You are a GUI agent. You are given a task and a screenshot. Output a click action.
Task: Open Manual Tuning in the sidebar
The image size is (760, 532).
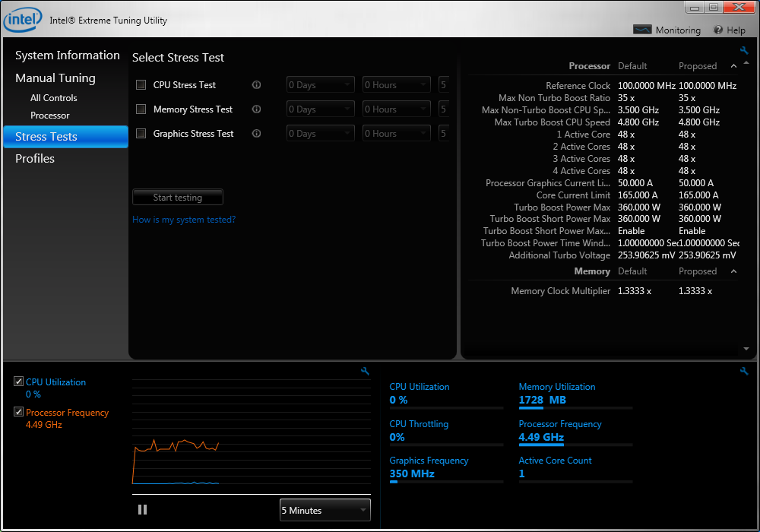point(55,78)
